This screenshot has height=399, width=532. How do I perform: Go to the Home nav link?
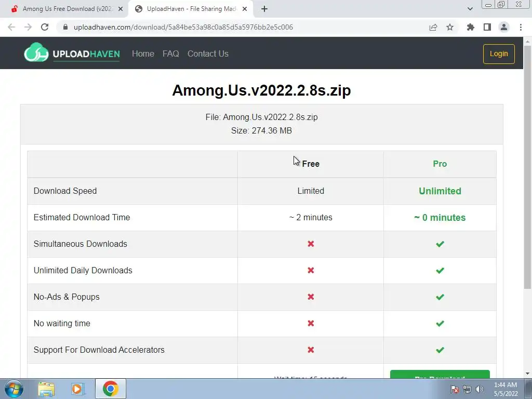143,54
